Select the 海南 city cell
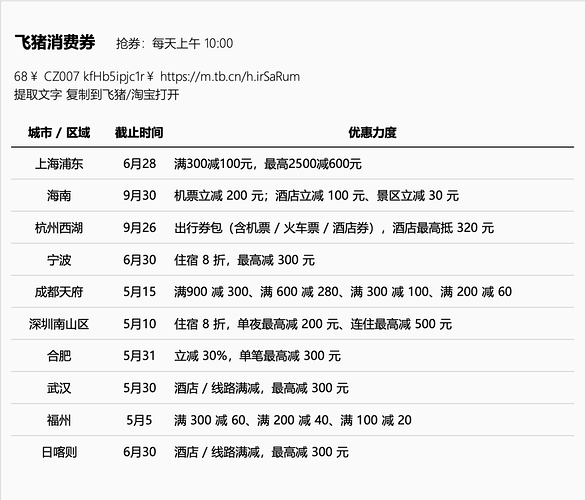The height and width of the screenshot is (500, 585). point(59,196)
